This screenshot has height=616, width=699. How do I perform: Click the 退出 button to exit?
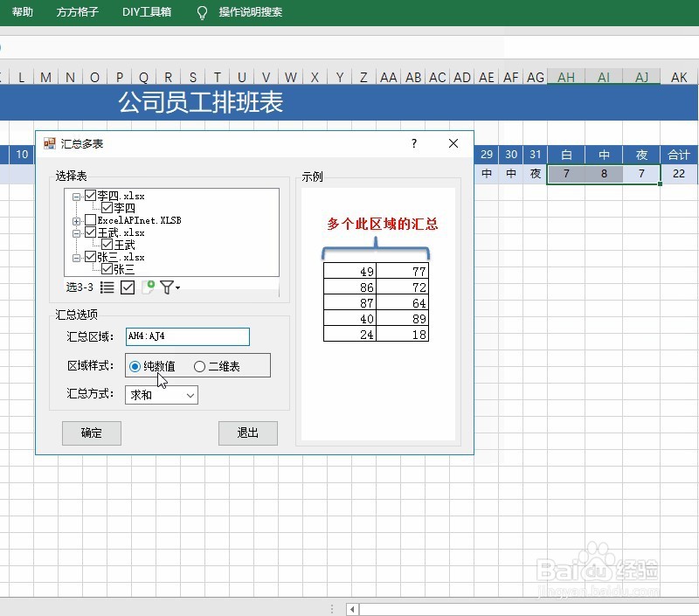(246, 433)
